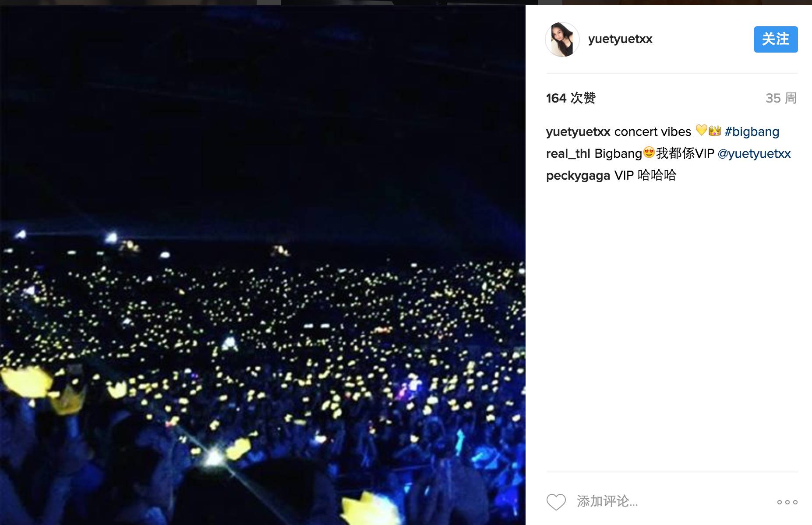View commenter peckygaga's profile
Screen dimensions: 812x525
[578, 175]
